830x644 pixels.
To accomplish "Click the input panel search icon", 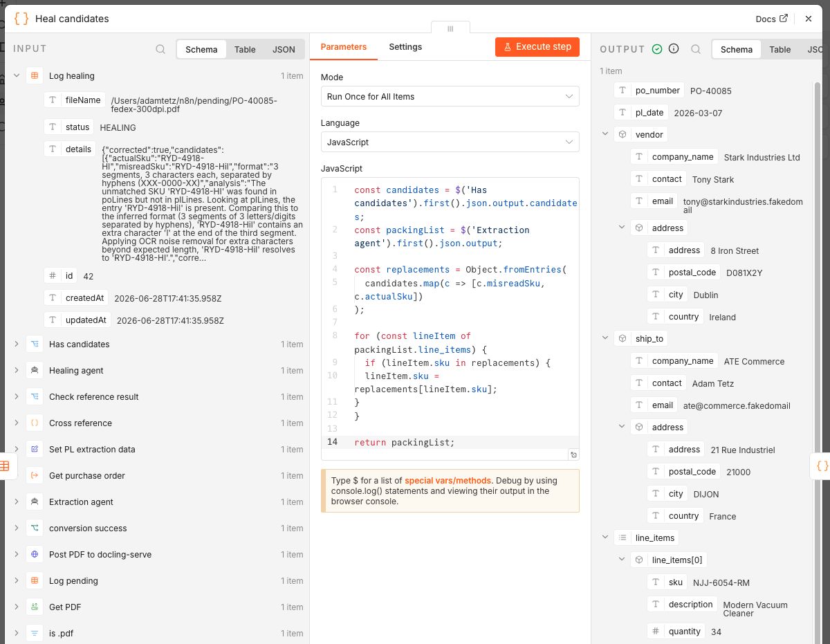I will [160, 49].
